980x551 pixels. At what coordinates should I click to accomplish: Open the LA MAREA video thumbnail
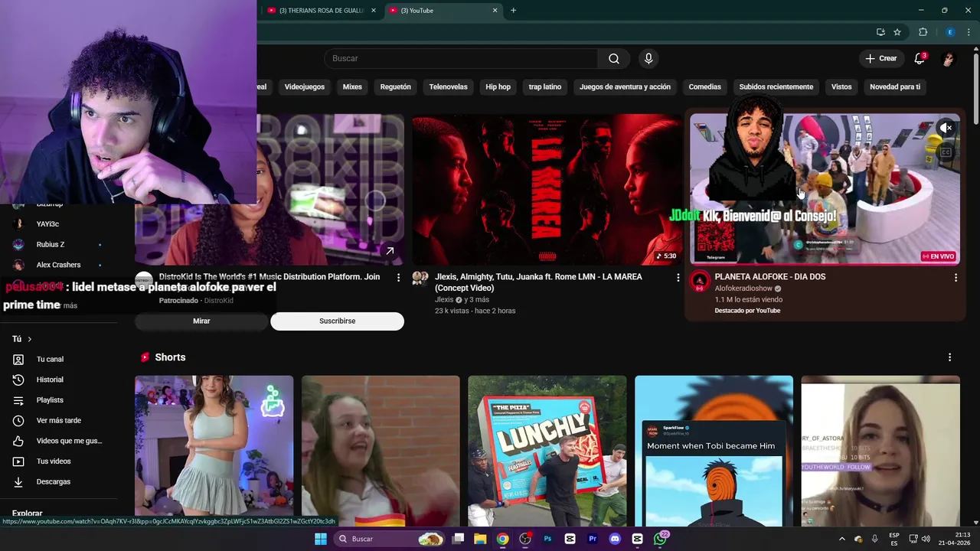coord(547,189)
